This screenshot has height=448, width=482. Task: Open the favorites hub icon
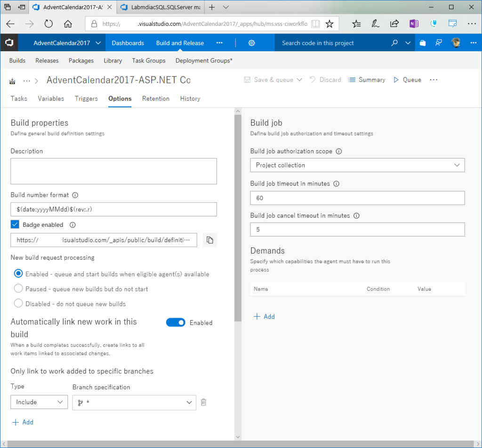[356, 24]
